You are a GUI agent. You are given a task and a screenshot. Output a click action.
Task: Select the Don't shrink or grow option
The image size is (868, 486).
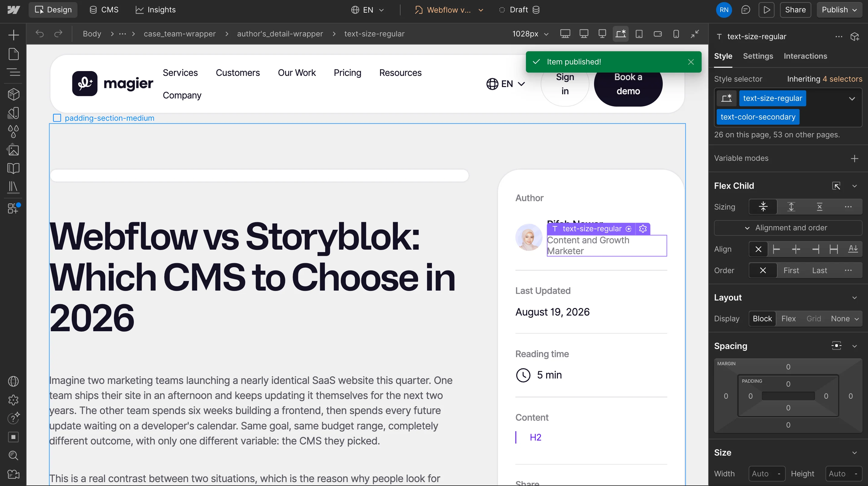pos(819,207)
